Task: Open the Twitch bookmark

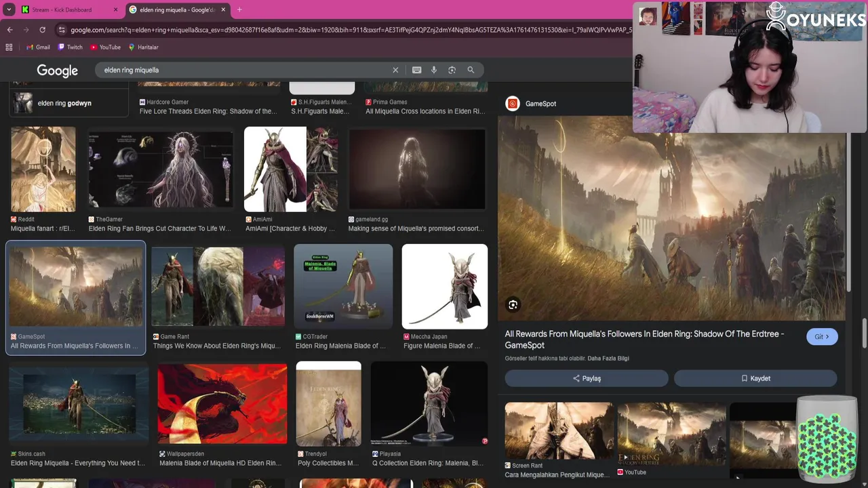Action: 71,47
